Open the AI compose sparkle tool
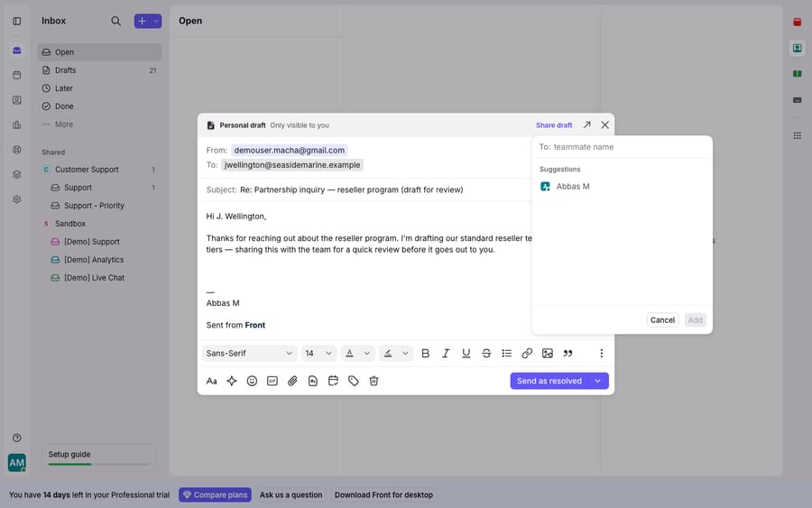Viewport: 812px width, 508px height. 232,381
